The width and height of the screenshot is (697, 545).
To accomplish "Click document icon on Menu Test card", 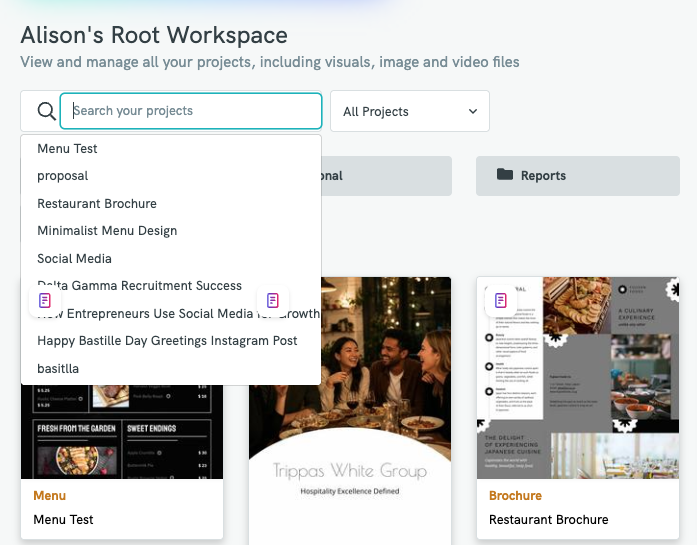I will (45, 301).
